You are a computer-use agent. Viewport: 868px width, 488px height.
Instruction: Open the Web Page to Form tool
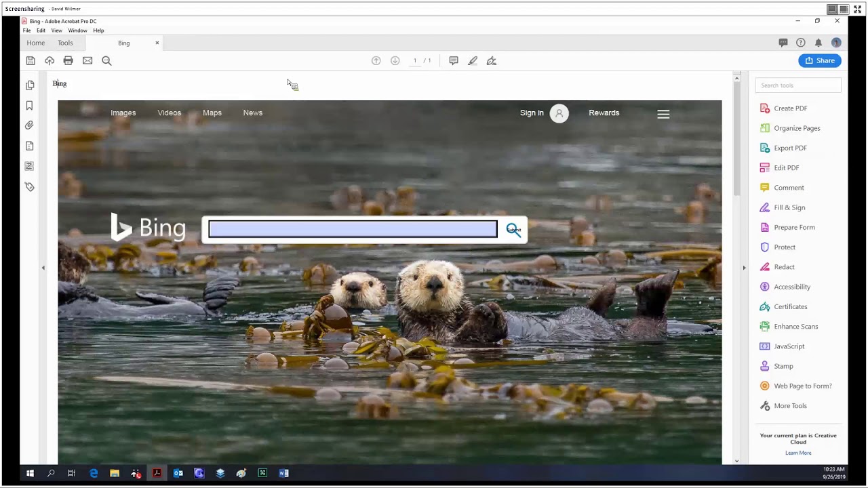pos(795,386)
